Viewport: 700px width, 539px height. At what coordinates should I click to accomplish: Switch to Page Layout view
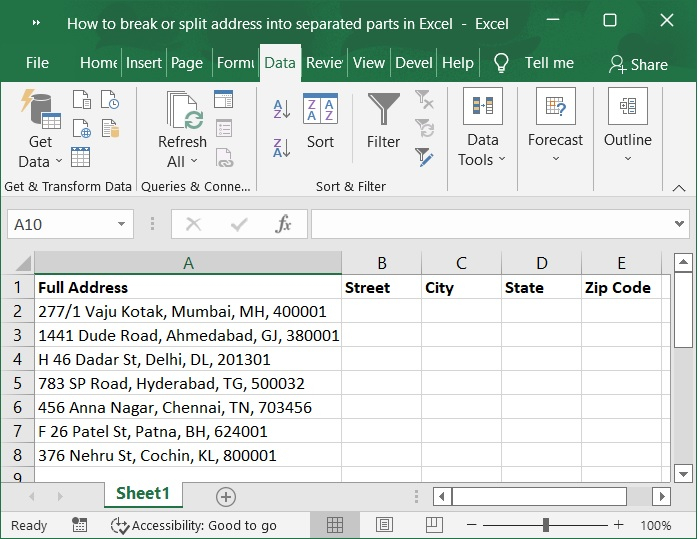(384, 525)
